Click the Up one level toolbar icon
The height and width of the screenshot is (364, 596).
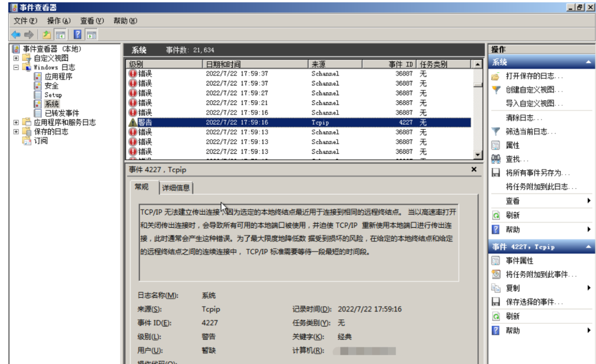pyautogui.click(x=46, y=35)
